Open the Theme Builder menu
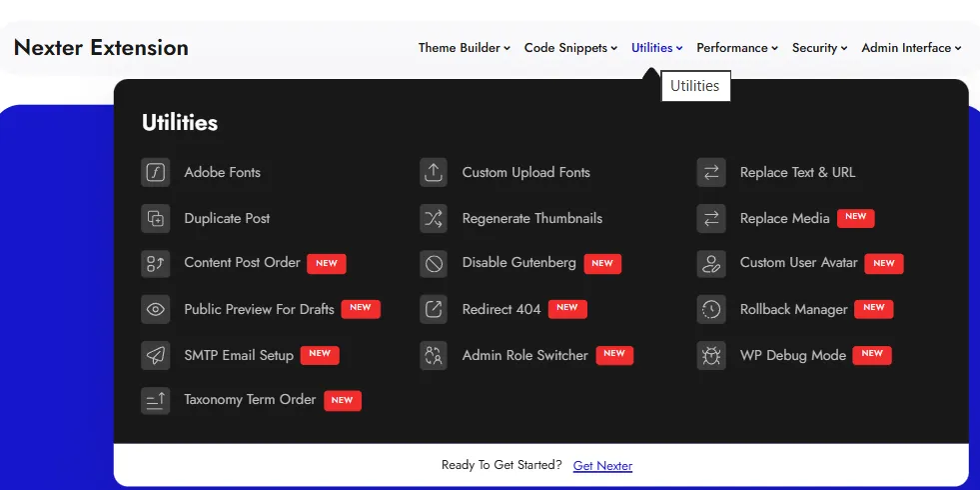The height and width of the screenshot is (490, 980). coord(465,48)
